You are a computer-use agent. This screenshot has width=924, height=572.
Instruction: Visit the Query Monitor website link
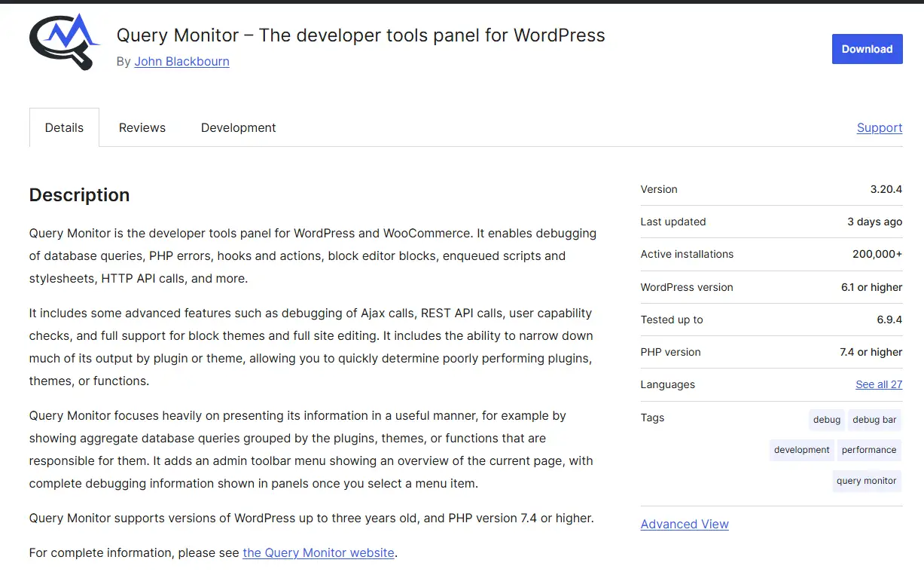point(319,552)
